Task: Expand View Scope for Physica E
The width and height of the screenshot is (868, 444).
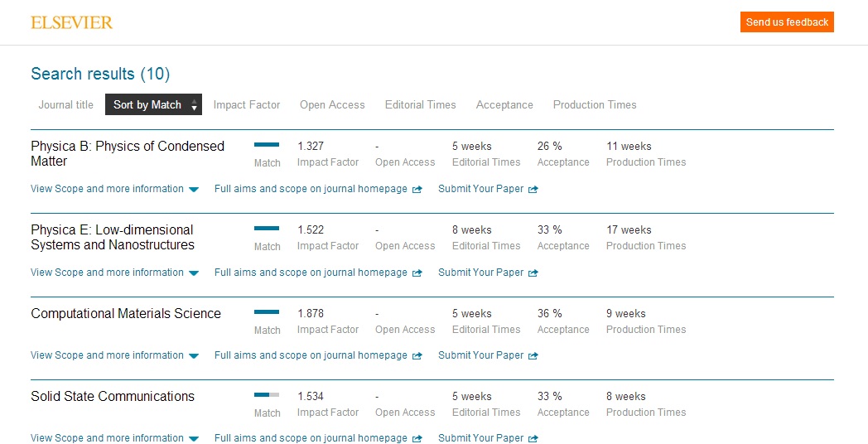Action: (114, 273)
